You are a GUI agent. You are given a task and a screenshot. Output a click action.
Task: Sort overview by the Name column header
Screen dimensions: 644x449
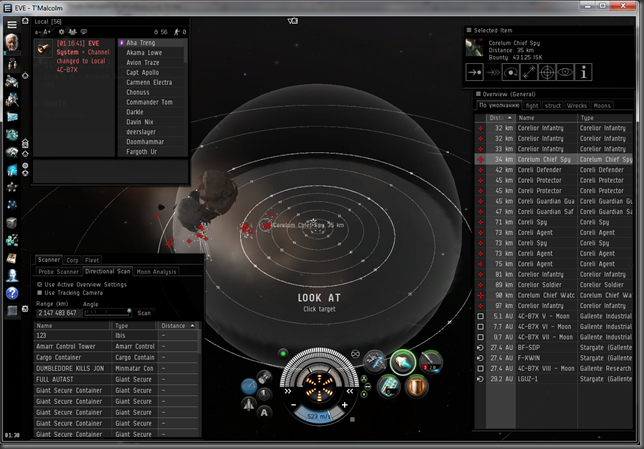pyautogui.click(x=546, y=117)
